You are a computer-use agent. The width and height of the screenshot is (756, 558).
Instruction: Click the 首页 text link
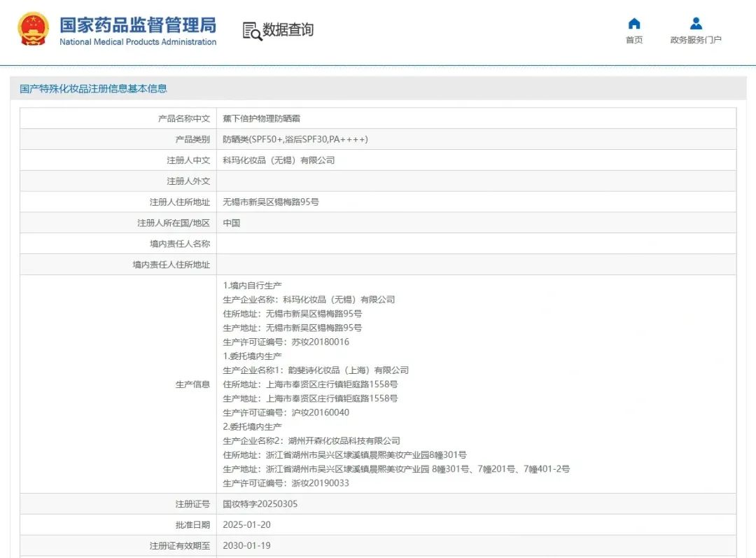(x=634, y=40)
